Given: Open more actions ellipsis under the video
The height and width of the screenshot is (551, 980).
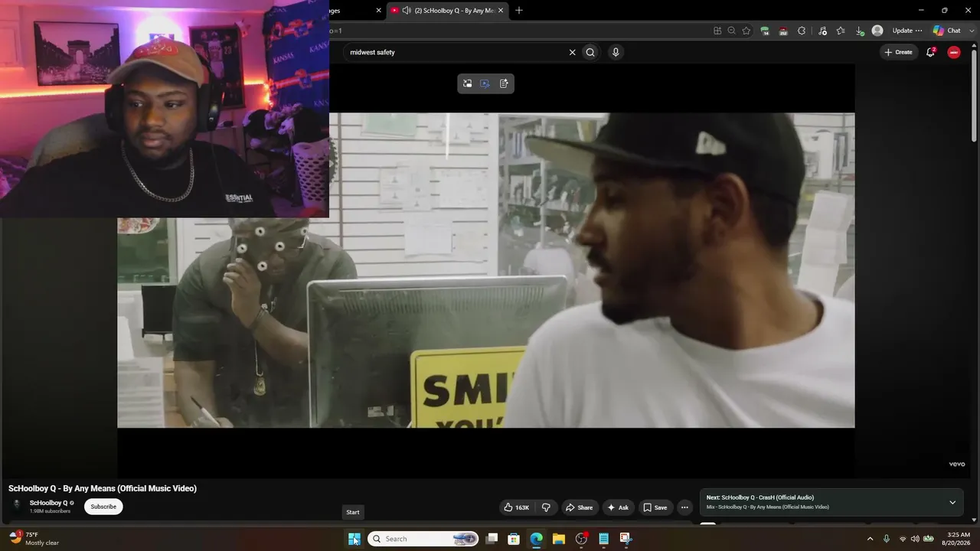Looking at the screenshot, I should coord(685,507).
